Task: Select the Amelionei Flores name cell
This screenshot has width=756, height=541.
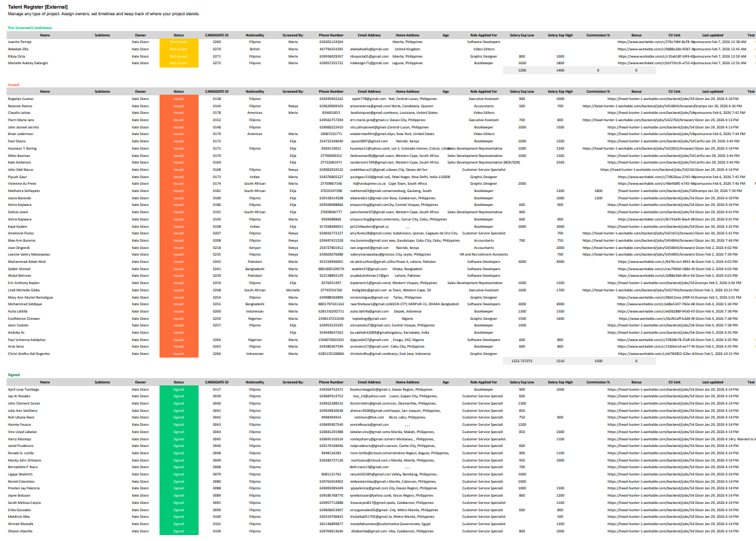Action: point(21,233)
